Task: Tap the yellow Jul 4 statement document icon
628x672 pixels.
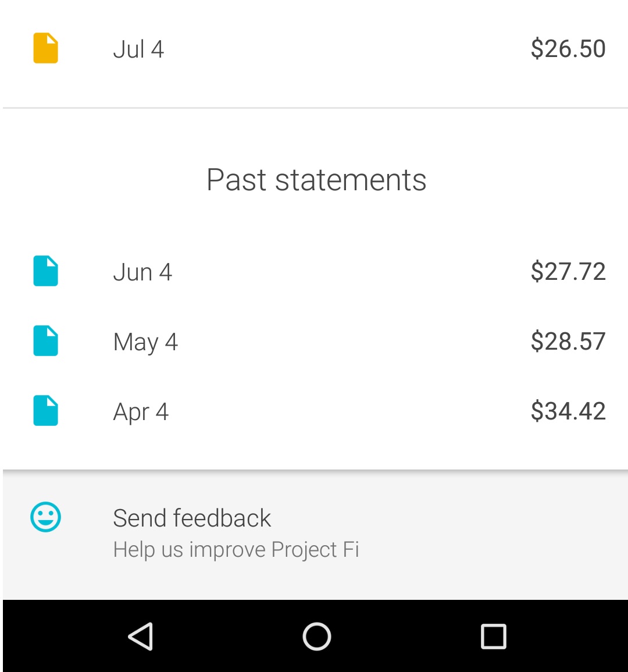Action: [x=45, y=48]
